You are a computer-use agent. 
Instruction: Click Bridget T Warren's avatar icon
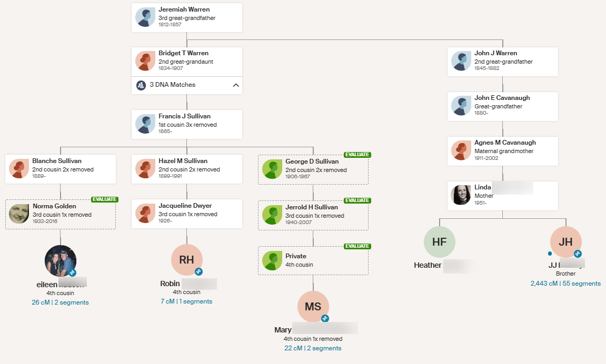(145, 61)
